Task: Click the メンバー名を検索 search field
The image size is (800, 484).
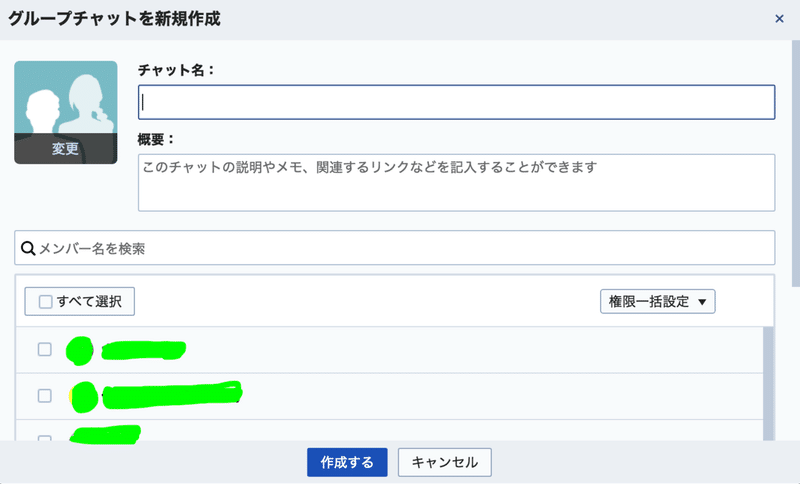Action: coord(394,248)
